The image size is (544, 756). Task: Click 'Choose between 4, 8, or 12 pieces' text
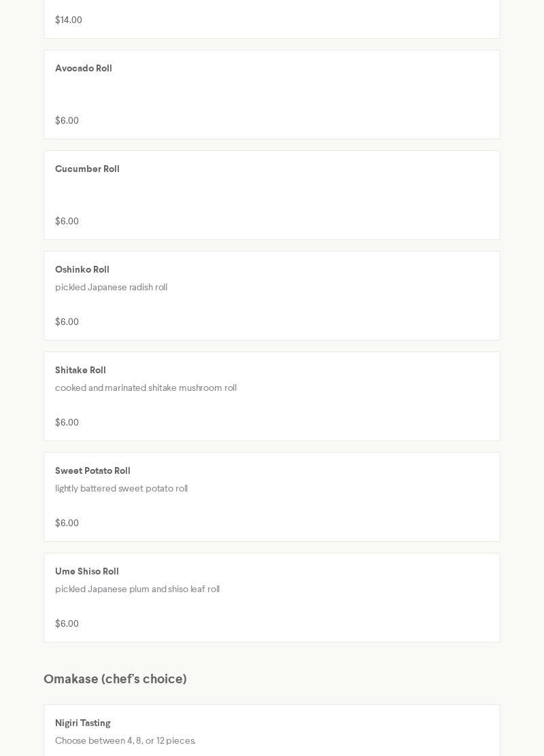tap(125, 740)
